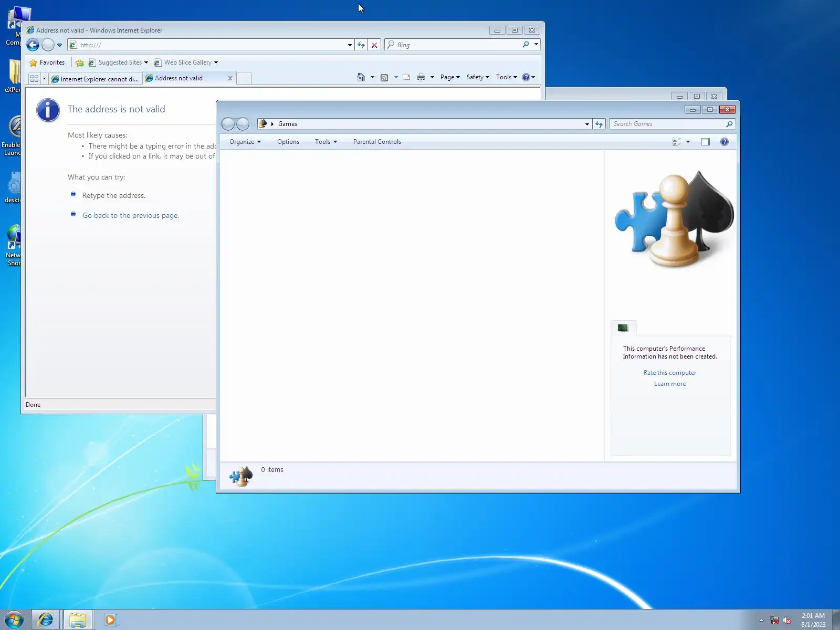Open Internet Explorer from taskbar

[46, 620]
